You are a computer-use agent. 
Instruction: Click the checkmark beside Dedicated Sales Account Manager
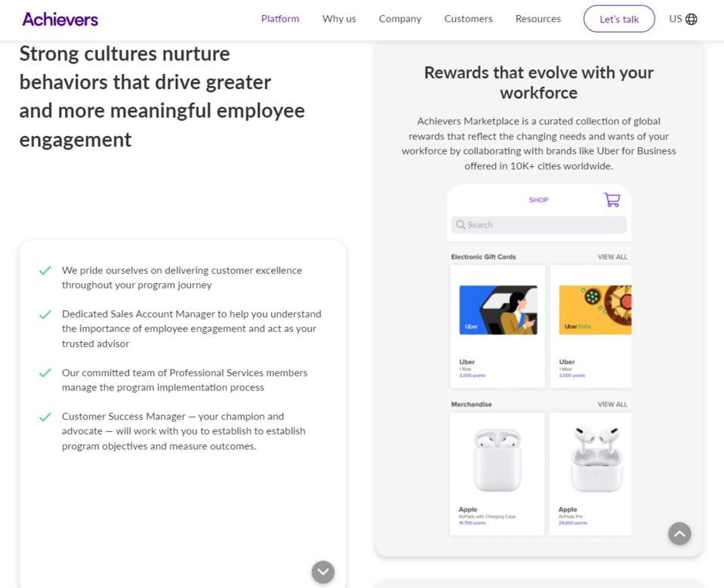coord(45,315)
